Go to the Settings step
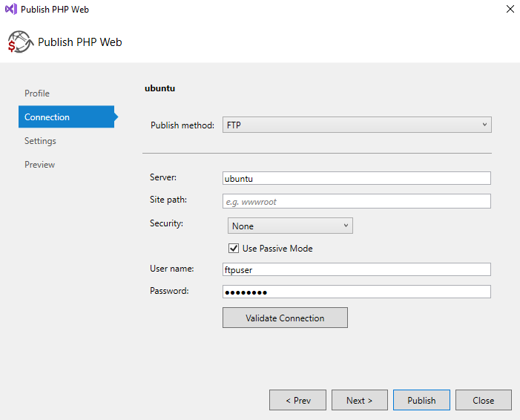Image resolution: width=520 pixels, height=420 pixels. [40, 141]
